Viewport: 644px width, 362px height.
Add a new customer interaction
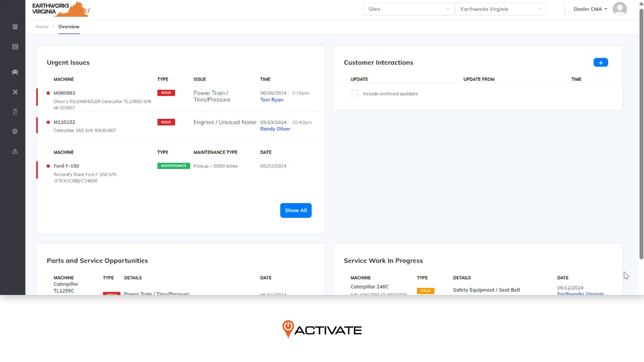tap(600, 63)
